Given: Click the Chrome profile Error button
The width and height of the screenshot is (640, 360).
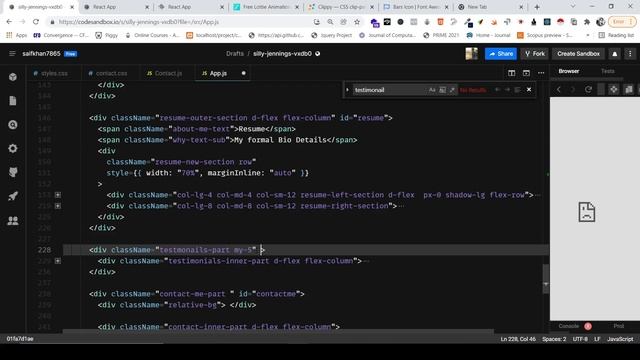Looking at the screenshot, I should (x=622, y=22).
